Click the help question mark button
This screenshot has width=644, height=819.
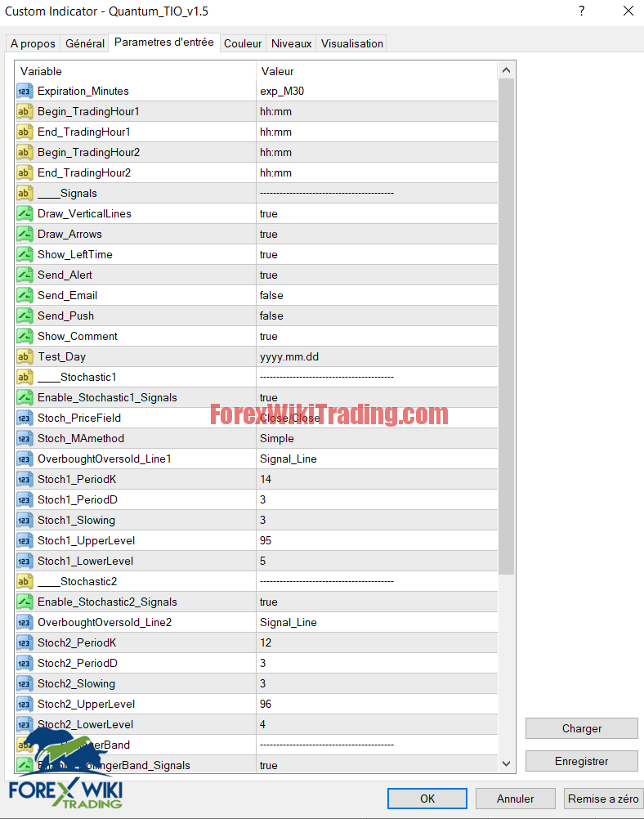[581, 11]
